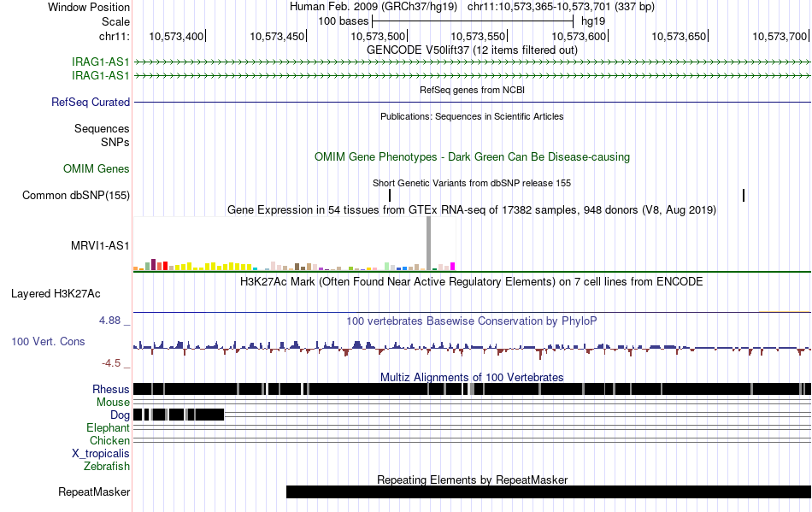Viewport: 812px width, 512px height.
Task: Click the 10,573,550 ruler position
Action: coord(479,36)
